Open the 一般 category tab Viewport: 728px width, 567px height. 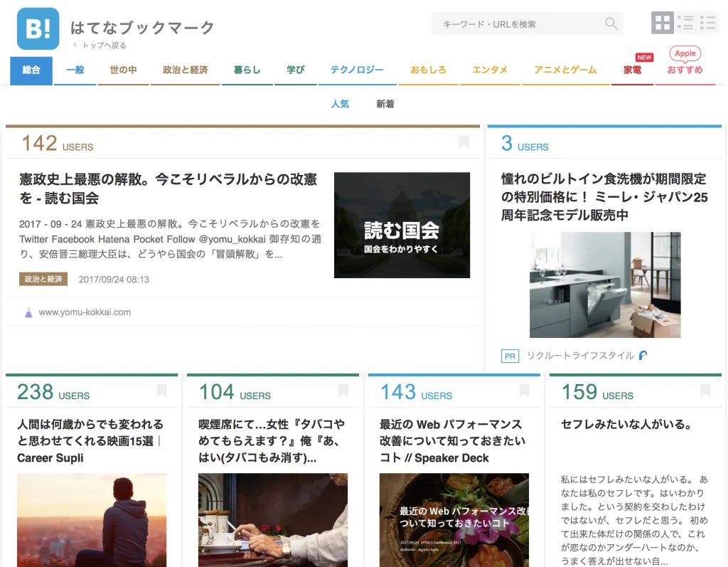pyautogui.click(x=75, y=70)
